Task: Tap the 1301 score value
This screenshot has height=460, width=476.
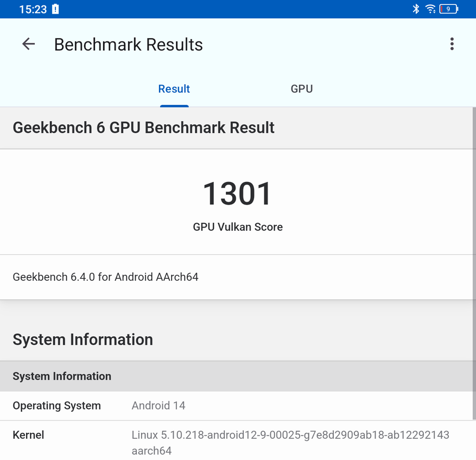Action: click(x=237, y=193)
